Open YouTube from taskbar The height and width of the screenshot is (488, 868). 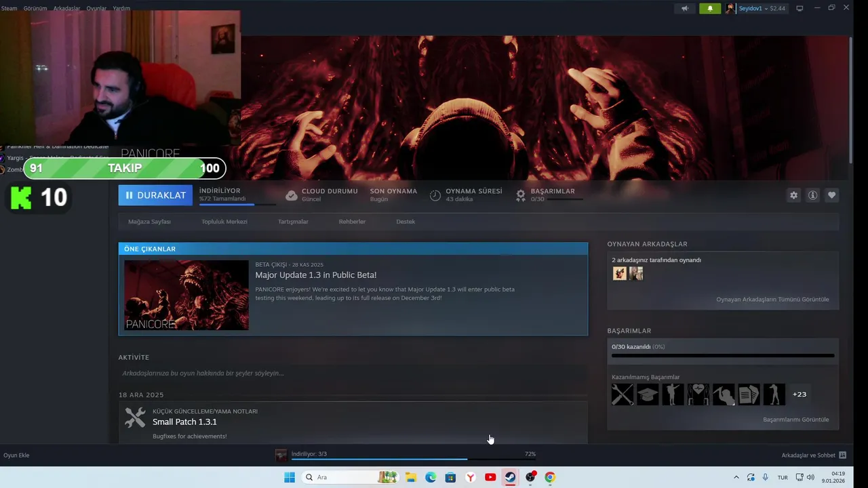click(490, 477)
